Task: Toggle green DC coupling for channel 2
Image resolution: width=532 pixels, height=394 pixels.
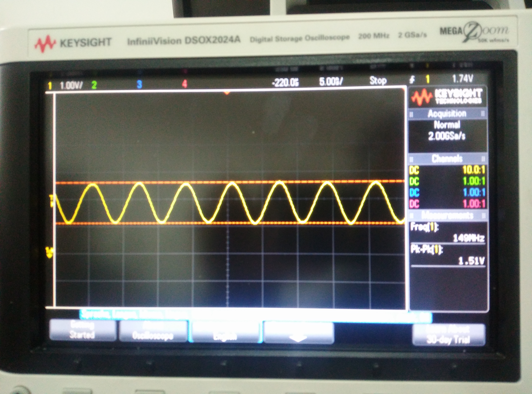Action: 414,181
